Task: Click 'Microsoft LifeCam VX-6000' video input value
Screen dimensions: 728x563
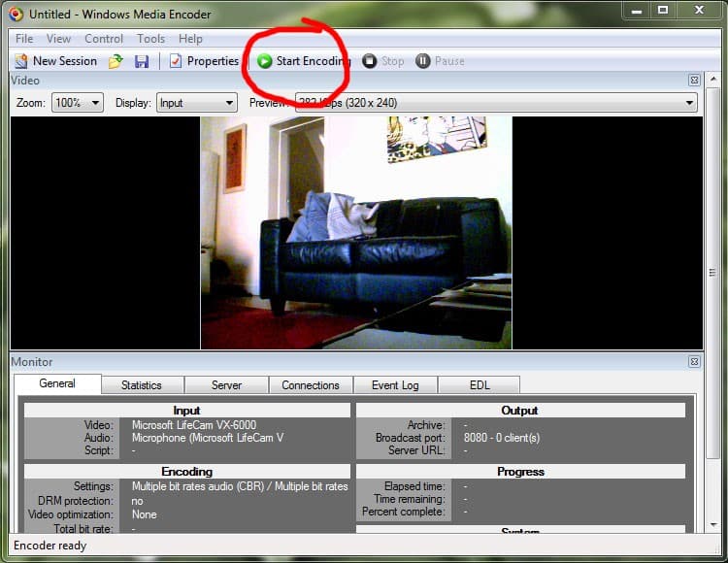Action: 193,425
